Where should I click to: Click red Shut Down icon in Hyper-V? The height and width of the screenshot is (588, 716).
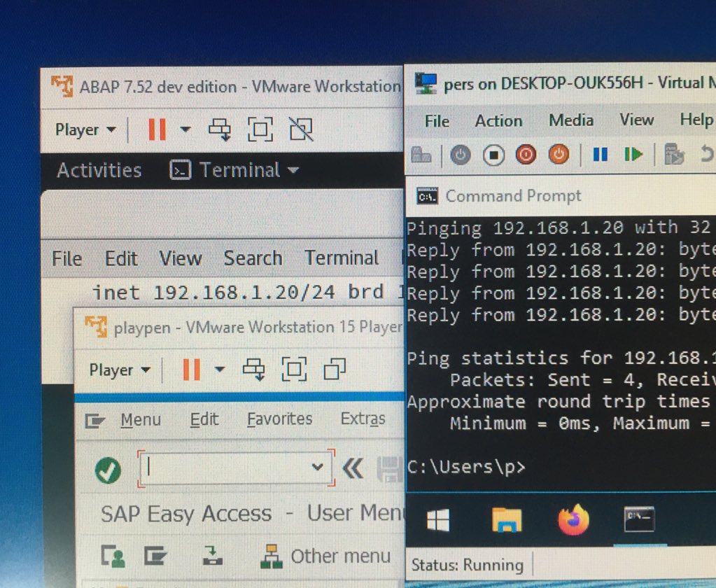[x=526, y=155]
